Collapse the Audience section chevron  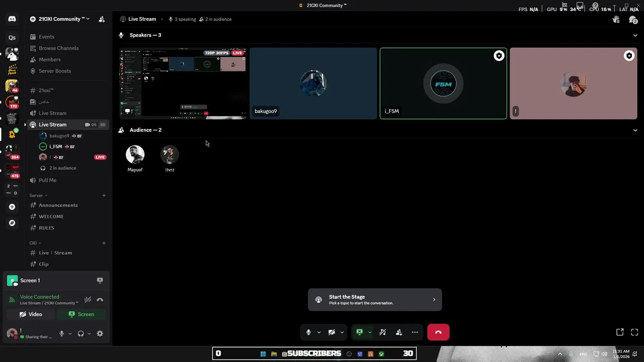coord(635,130)
